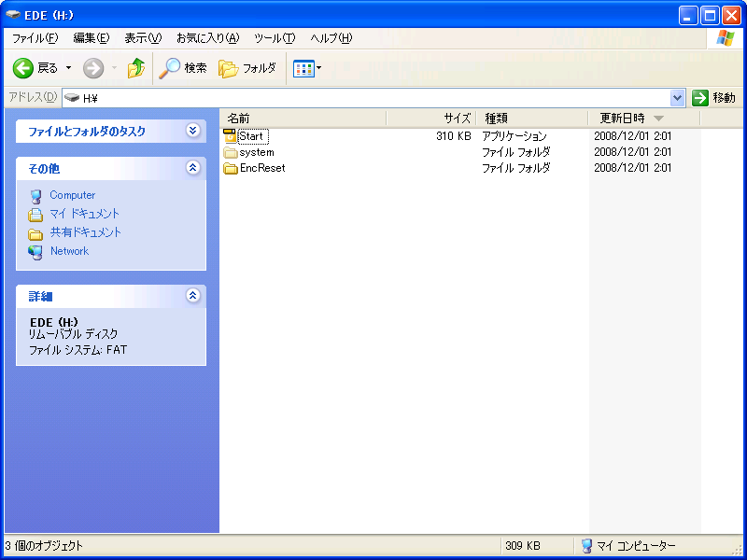Open the マイ ドキュメント link

pyautogui.click(x=84, y=214)
